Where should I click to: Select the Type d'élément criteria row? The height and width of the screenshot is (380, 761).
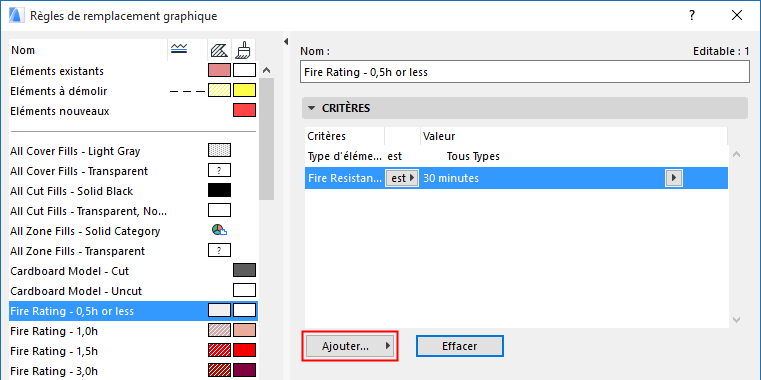pos(516,157)
